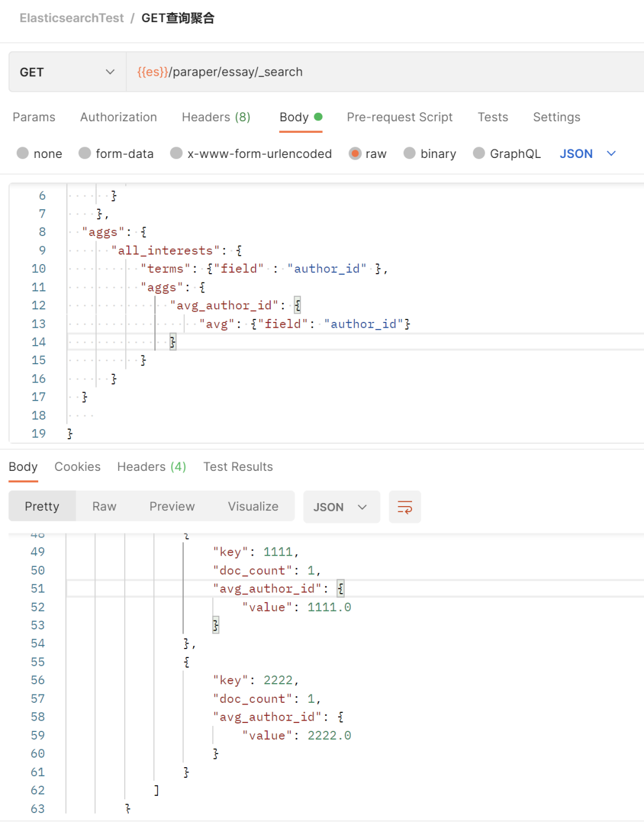Expand the request body JSON format dropdown
This screenshot has height=822, width=644.
coord(587,154)
